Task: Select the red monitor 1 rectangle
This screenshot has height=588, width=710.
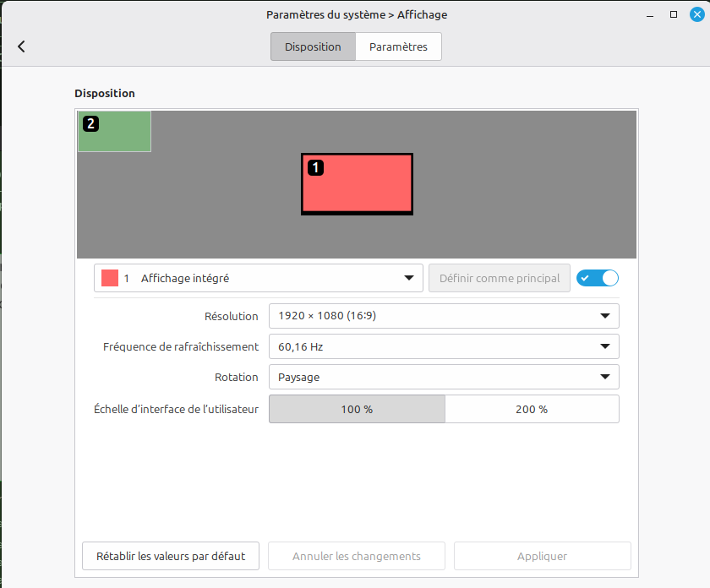Action: tap(357, 183)
